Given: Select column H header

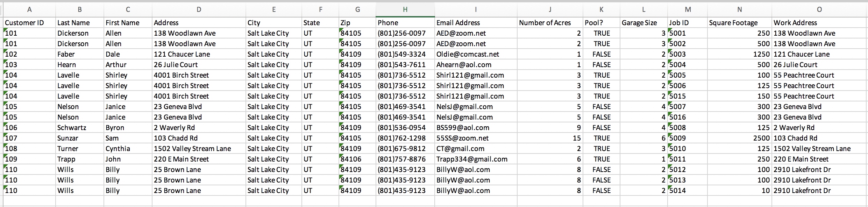Looking at the screenshot, I should point(405,10).
